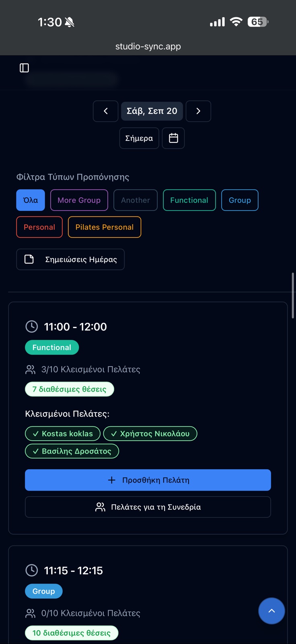Image resolution: width=296 pixels, height=644 pixels.
Task: Go to next day with right chevron
Action: [x=198, y=111]
